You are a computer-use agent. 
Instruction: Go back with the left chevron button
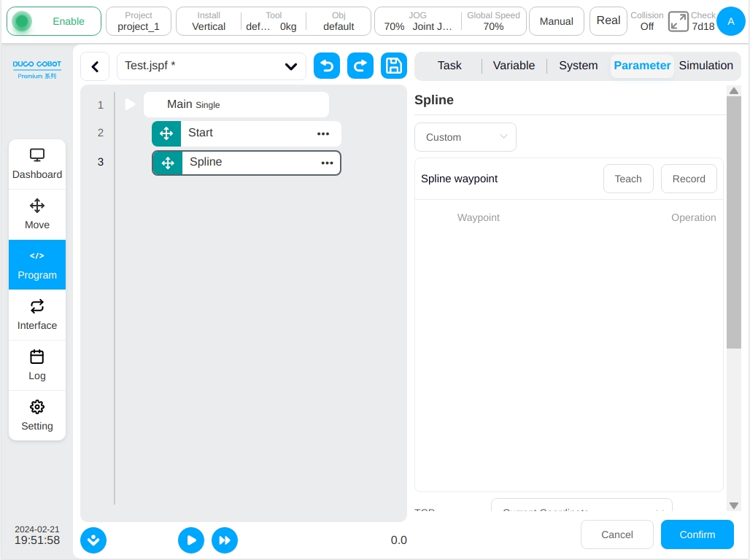(95, 66)
